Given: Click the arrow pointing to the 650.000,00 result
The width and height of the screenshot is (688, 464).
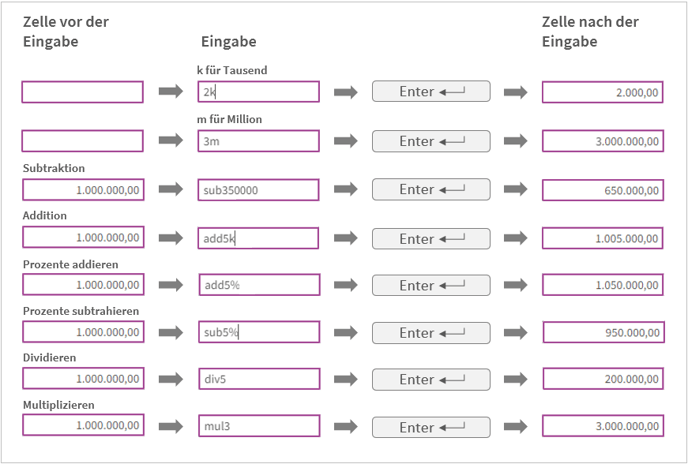Looking at the screenshot, I should pos(515,189).
